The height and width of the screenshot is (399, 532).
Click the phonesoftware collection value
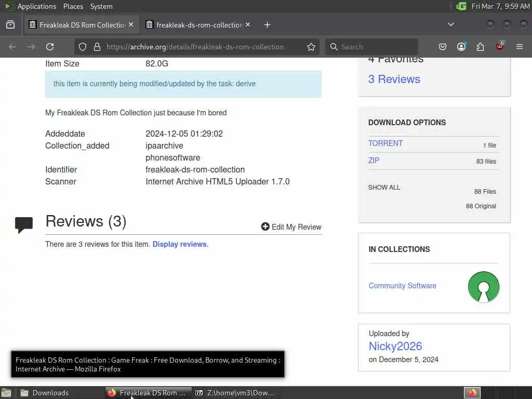click(172, 158)
